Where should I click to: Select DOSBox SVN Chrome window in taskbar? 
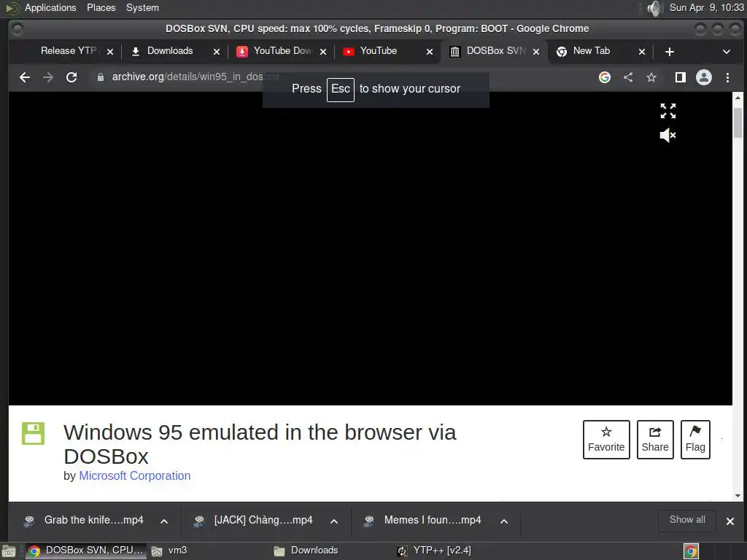tap(86, 551)
